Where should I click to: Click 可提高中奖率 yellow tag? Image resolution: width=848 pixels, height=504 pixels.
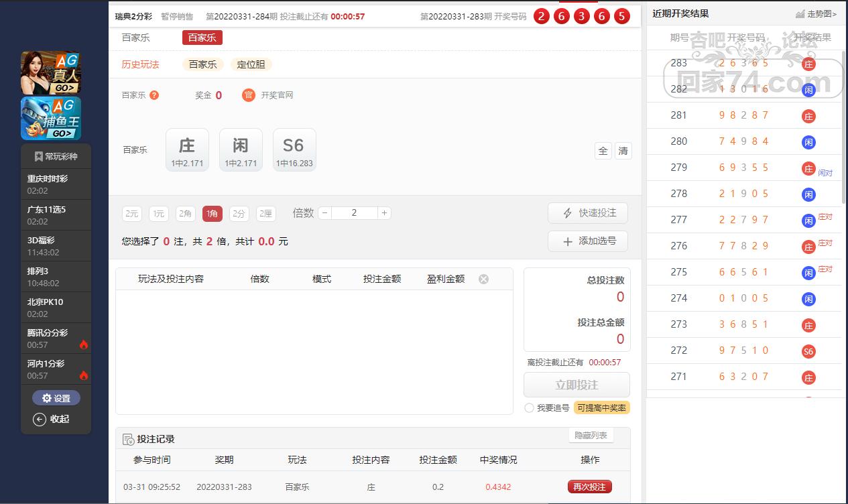point(601,407)
